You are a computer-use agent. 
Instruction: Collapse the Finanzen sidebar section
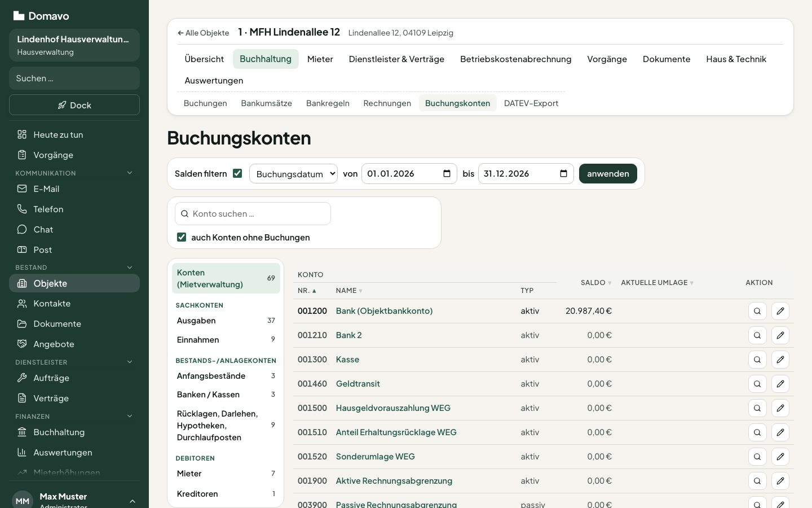tap(130, 416)
